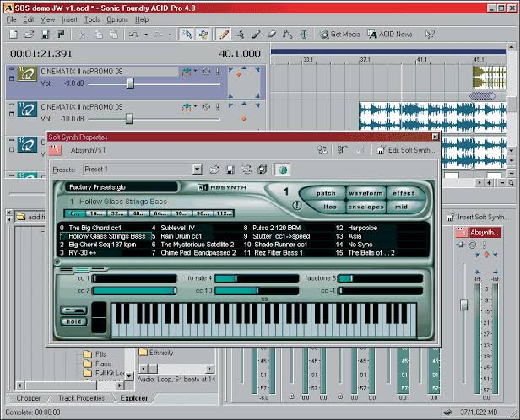Click the zoom magnifier icon under timeline
Screen dimensions: 520x420
click(x=512, y=183)
